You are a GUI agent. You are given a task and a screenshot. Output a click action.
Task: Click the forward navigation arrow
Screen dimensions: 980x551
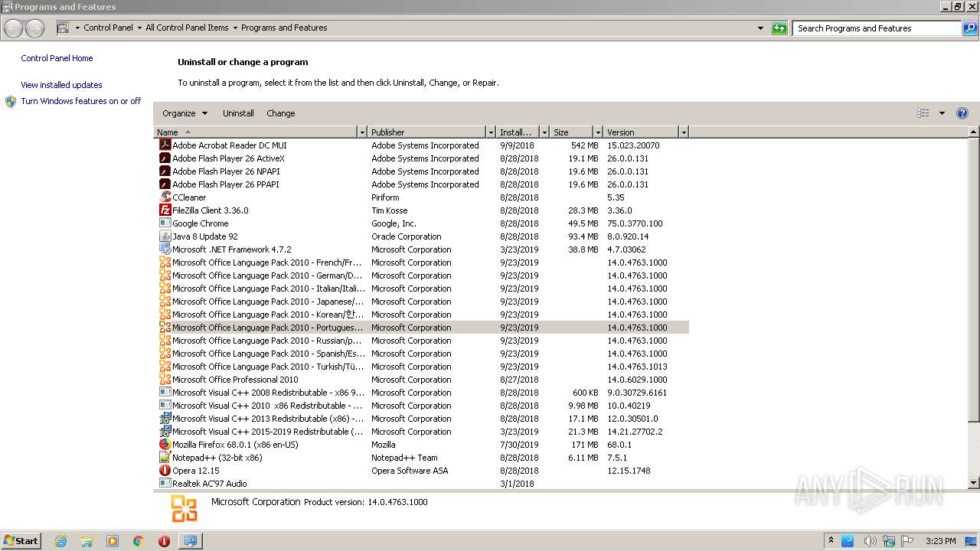[34, 28]
